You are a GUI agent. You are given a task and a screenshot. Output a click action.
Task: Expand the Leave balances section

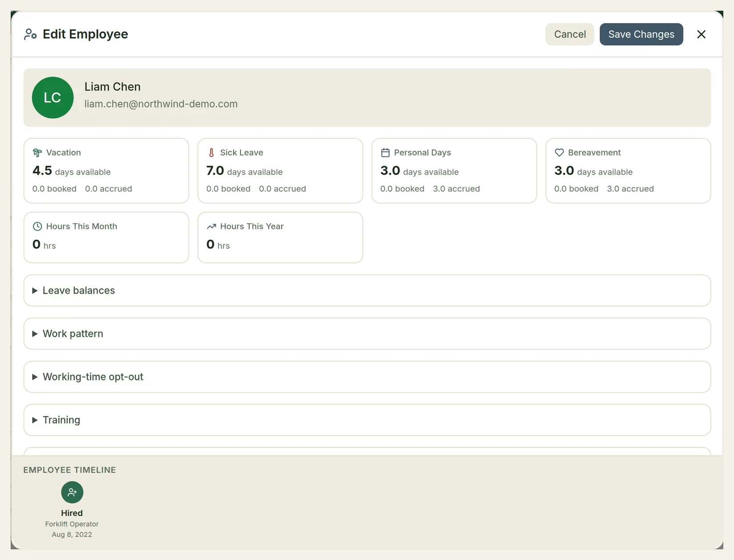tap(367, 290)
